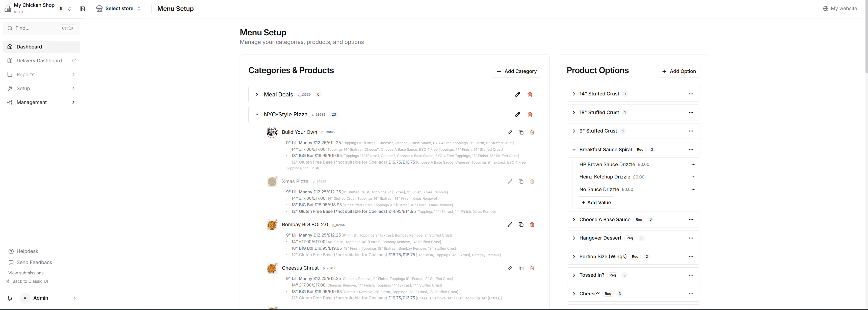868x310 pixels.
Task: Click the Cheesus Chrust pizza thumbnail
Action: pyautogui.click(x=272, y=268)
